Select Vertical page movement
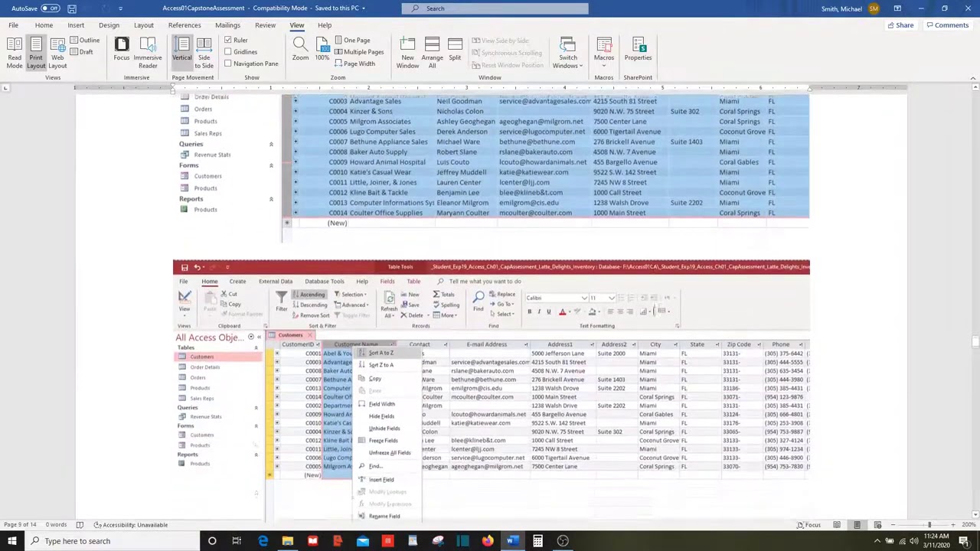The image size is (980, 551). point(182,52)
